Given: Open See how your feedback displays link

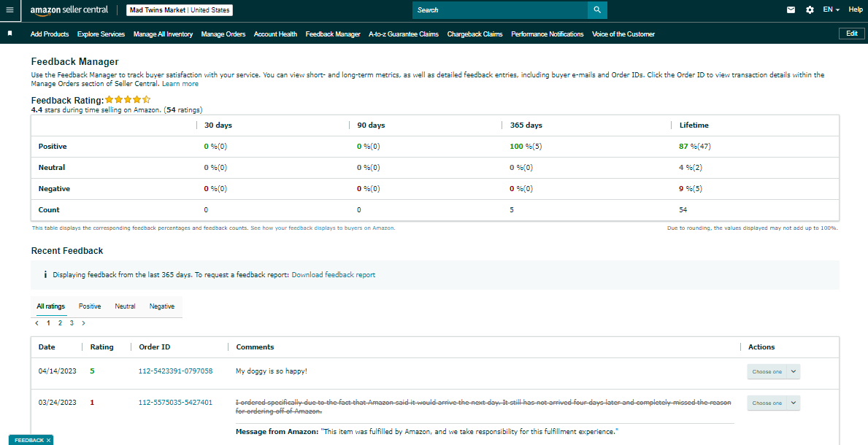Looking at the screenshot, I should tap(323, 228).
